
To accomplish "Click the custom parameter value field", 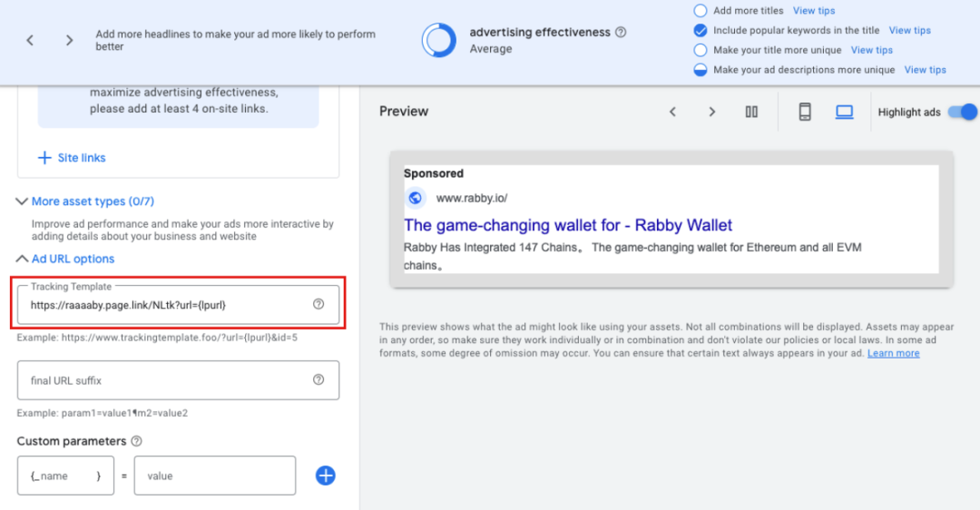I will [x=215, y=476].
